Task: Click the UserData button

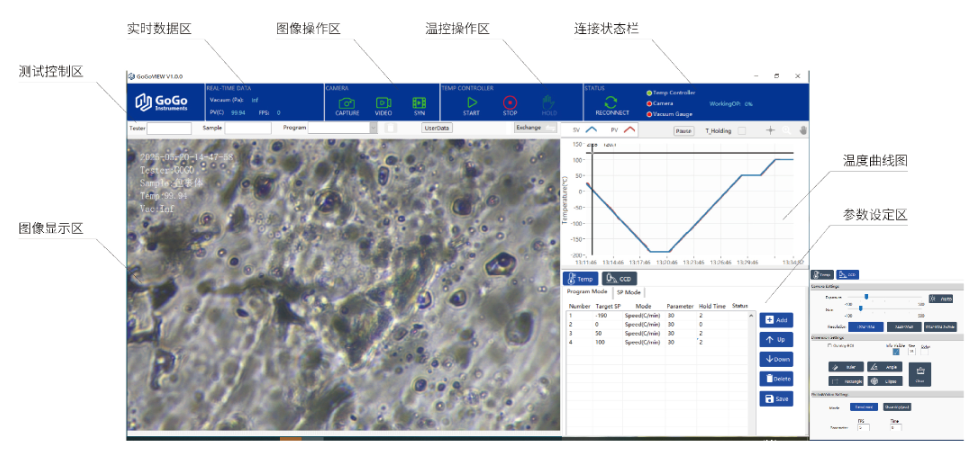Action: [x=437, y=128]
